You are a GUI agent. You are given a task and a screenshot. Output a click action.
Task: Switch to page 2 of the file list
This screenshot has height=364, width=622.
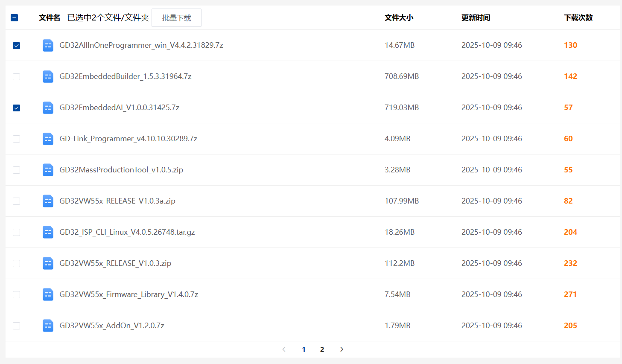[322, 349]
